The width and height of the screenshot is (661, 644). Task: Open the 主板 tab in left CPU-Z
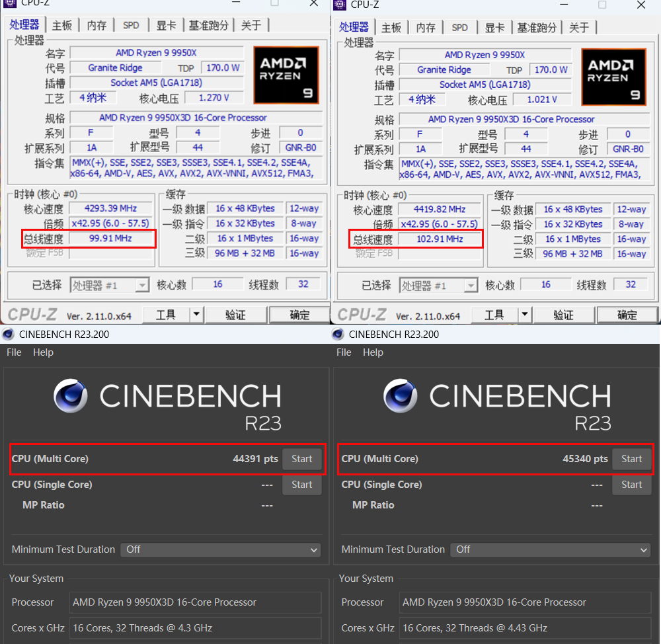(61, 25)
